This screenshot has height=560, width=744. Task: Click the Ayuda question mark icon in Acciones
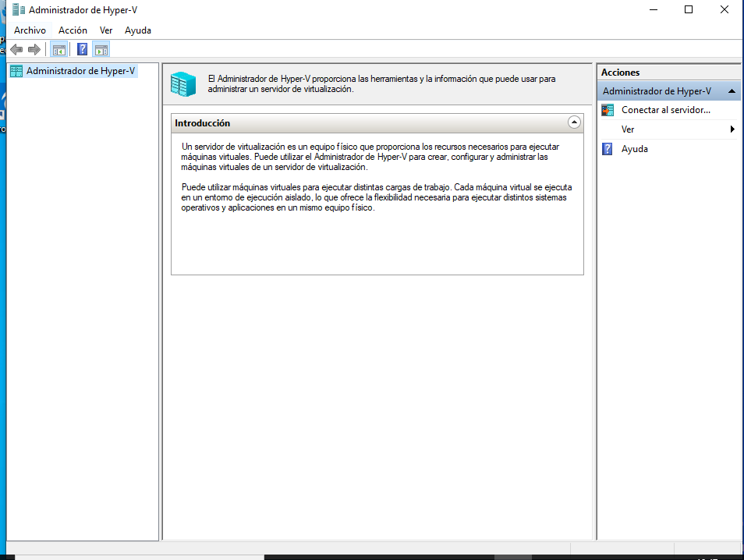coord(608,149)
